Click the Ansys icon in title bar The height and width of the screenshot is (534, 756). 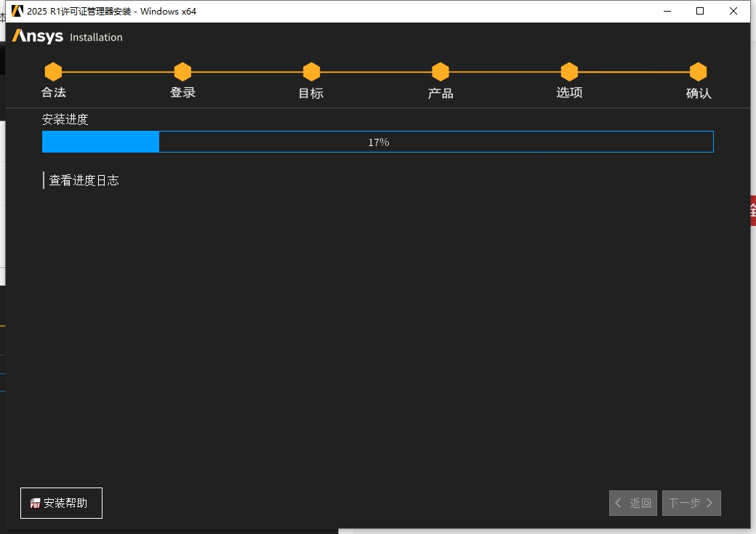point(17,11)
